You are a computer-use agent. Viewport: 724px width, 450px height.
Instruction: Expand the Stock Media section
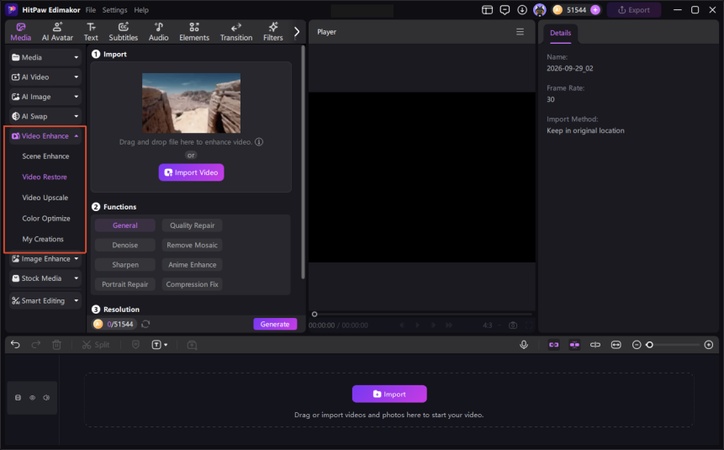45,278
